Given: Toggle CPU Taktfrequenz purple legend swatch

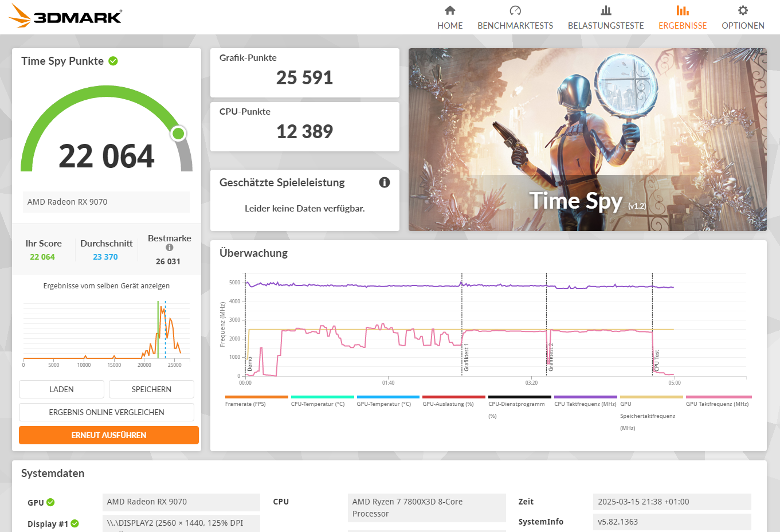Looking at the screenshot, I should click(586, 397).
